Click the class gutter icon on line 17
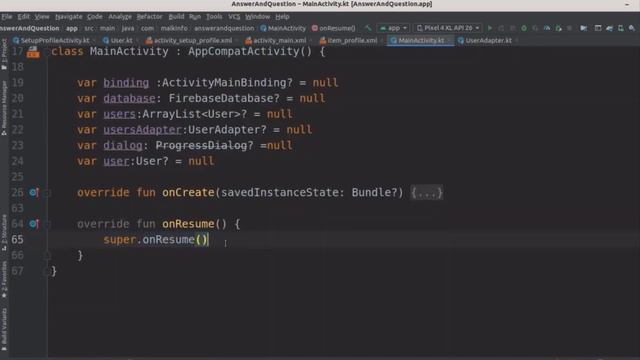This screenshot has height=360, width=640. [x=33, y=52]
